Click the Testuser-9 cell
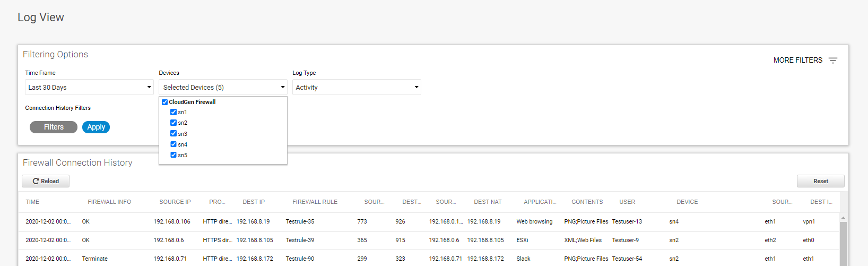The height and width of the screenshot is (266, 868). [625, 240]
